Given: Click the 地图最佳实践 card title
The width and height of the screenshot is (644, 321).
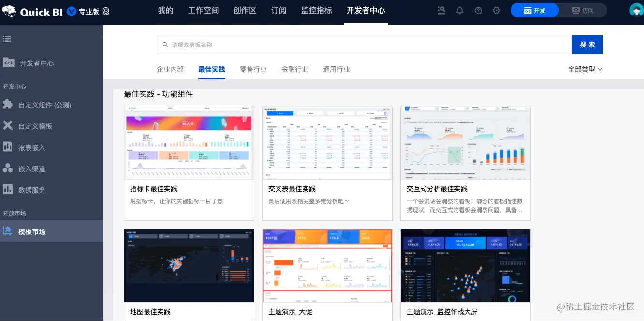Looking at the screenshot, I should point(150,312).
